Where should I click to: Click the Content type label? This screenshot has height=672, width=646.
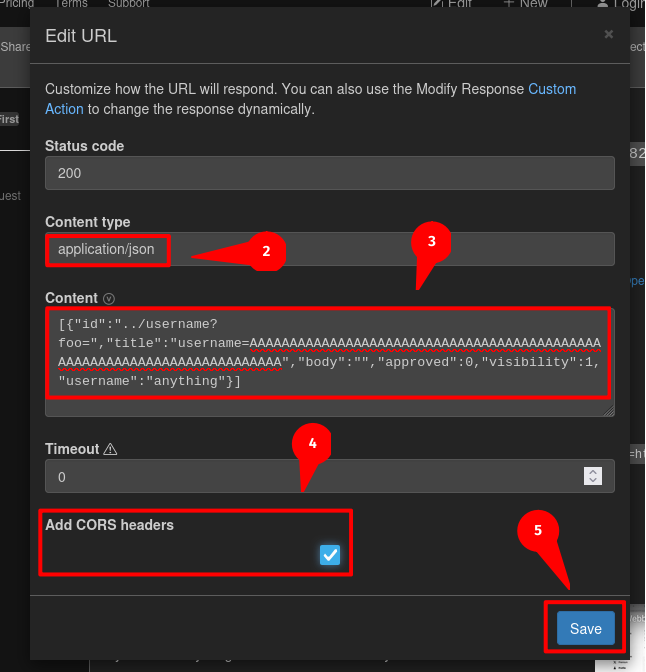[x=87, y=222]
